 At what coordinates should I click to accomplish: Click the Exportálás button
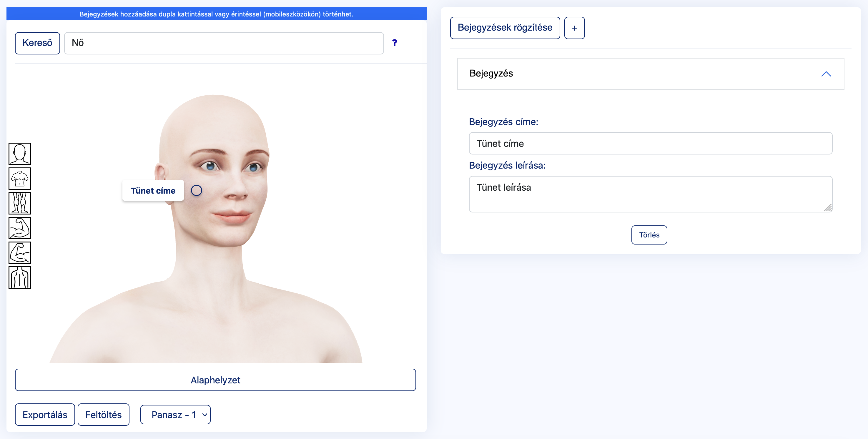pyautogui.click(x=45, y=414)
